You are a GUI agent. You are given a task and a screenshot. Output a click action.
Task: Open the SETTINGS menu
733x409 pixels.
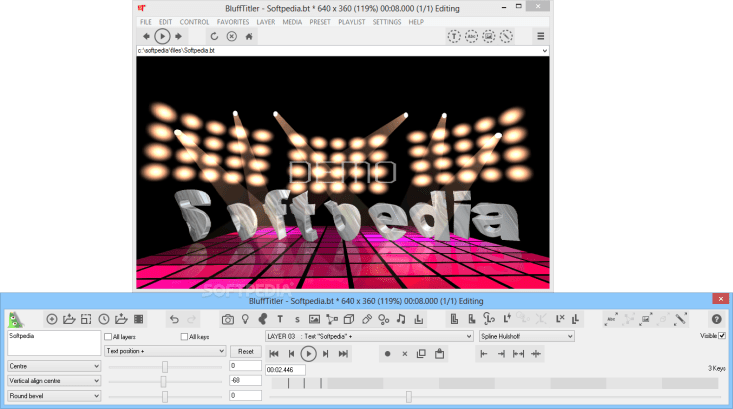click(x=387, y=22)
